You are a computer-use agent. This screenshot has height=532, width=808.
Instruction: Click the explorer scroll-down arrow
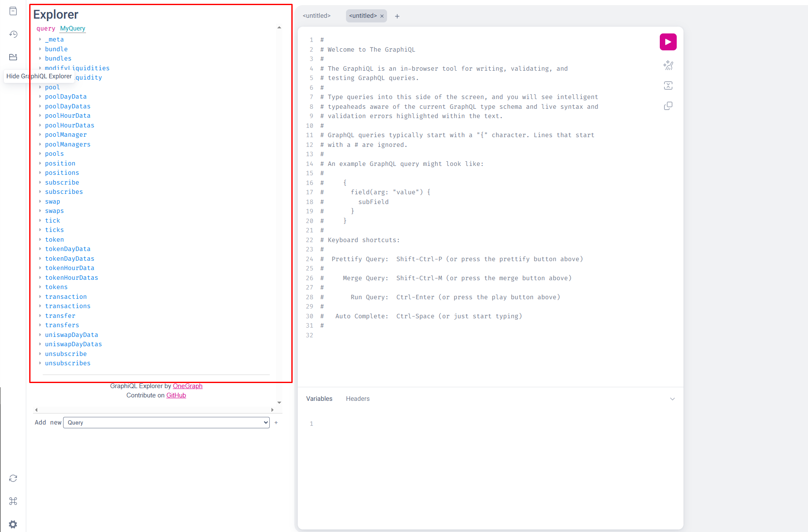pos(279,402)
